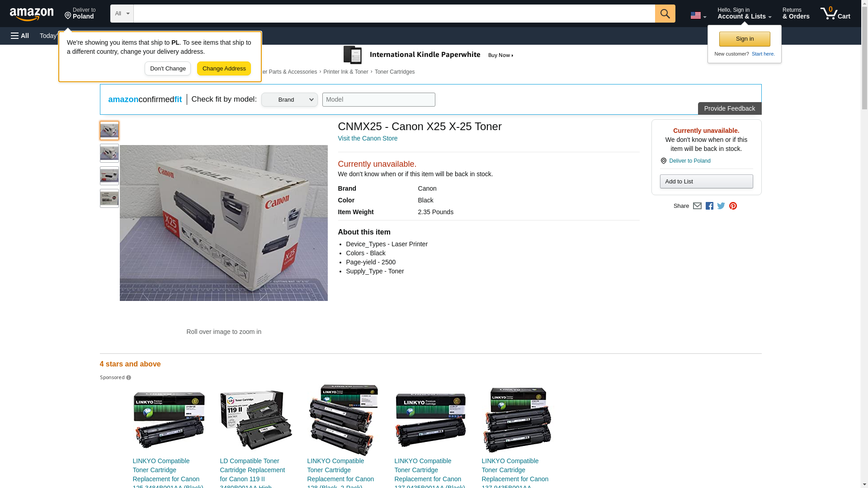
Task: Click the Add to List button
Action: [x=706, y=182]
